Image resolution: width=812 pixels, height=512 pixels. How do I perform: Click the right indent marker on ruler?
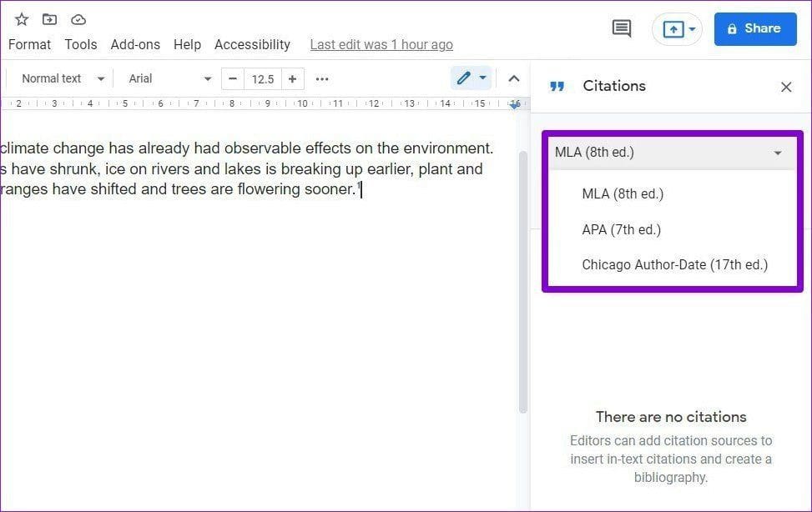(x=514, y=105)
